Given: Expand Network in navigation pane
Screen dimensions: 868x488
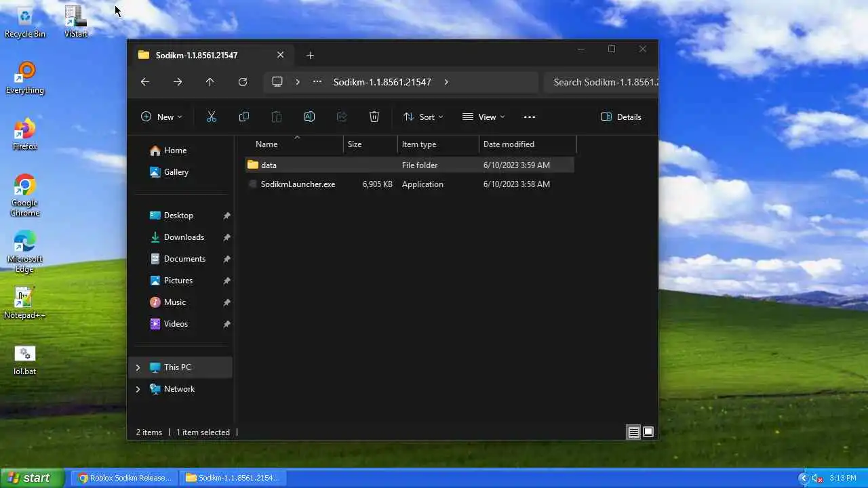Looking at the screenshot, I should click(x=138, y=389).
